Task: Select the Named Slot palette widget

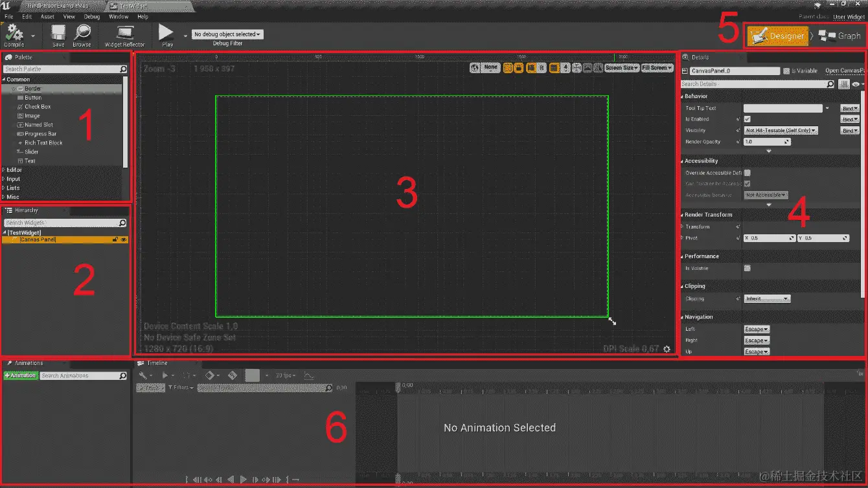Action: [x=39, y=125]
